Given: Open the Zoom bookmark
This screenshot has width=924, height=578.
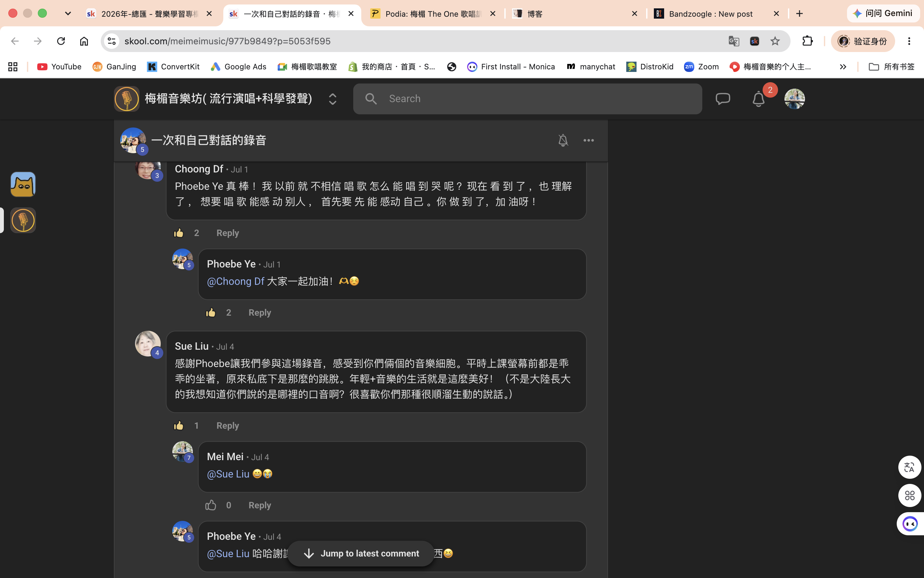Looking at the screenshot, I should pyautogui.click(x=701, y=66).
